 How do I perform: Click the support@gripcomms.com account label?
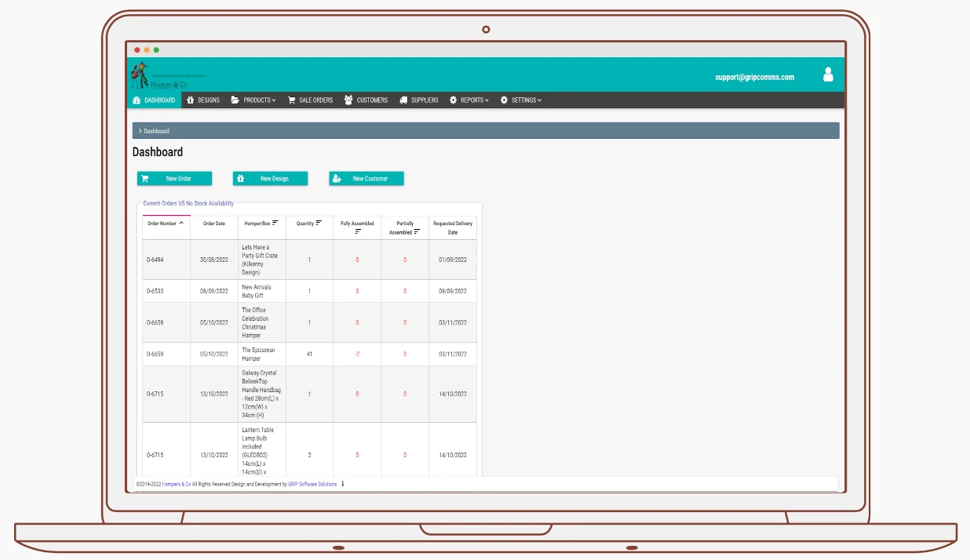[755, 77]
